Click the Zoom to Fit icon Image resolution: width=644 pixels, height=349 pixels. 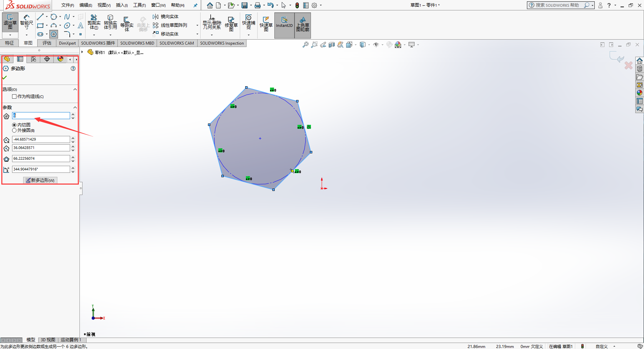305,45
